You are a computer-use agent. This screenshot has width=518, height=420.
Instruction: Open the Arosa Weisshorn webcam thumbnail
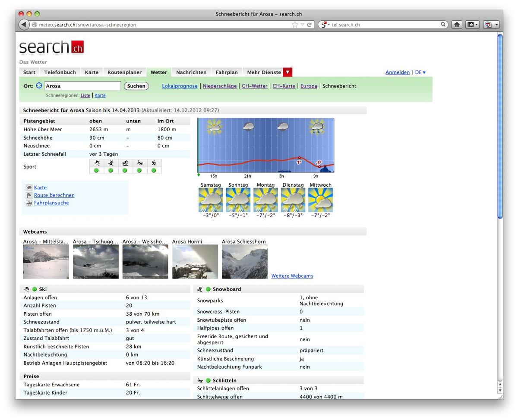point(145,262)
